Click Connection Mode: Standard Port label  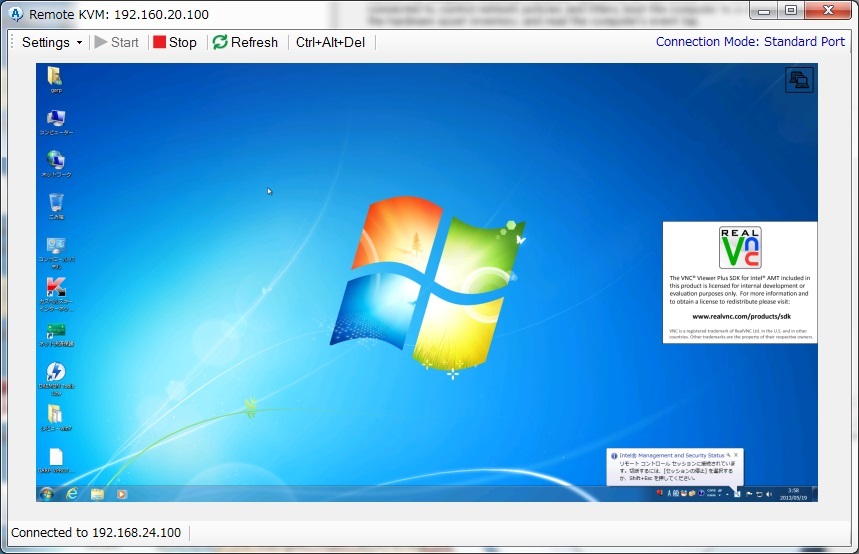point(750,42)
